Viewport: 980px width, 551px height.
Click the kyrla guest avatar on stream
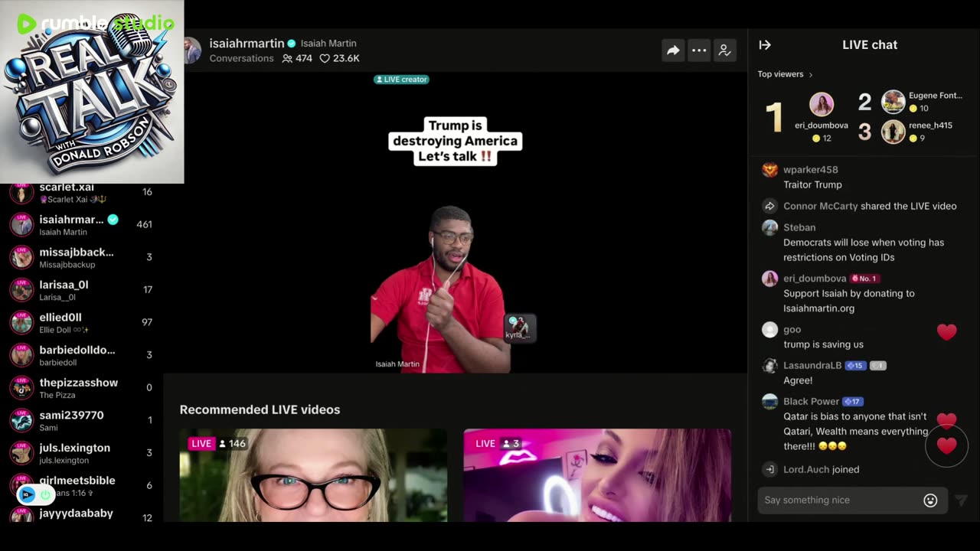coord(518,327)
